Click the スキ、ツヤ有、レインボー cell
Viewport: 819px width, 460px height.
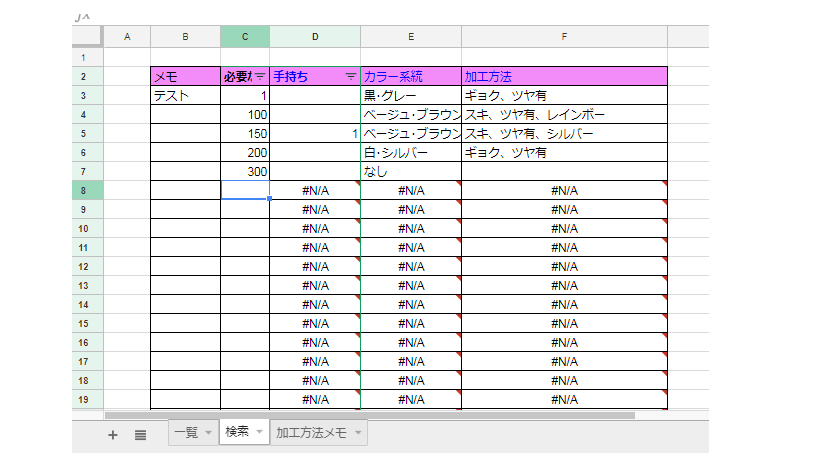coord(564,114)
